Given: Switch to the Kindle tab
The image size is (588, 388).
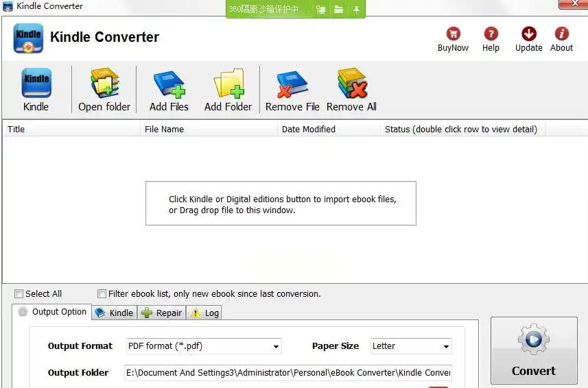Looking at the screenshot, I should click(115, 313).
